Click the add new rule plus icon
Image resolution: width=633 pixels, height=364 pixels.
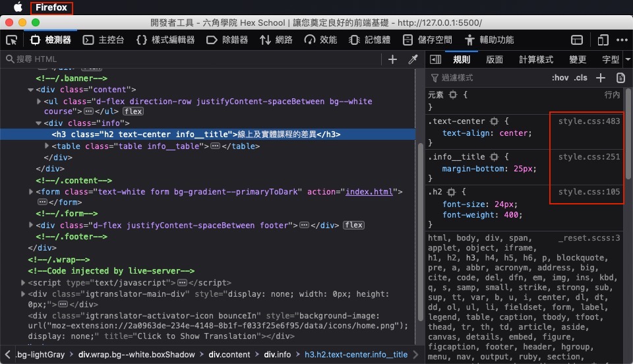[601, 78]
